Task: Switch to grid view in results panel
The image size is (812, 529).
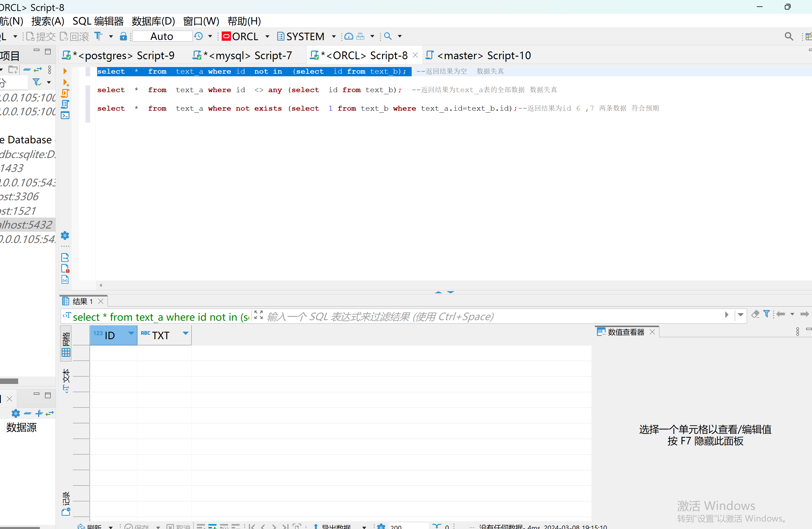Action: (x=66, y=345)
